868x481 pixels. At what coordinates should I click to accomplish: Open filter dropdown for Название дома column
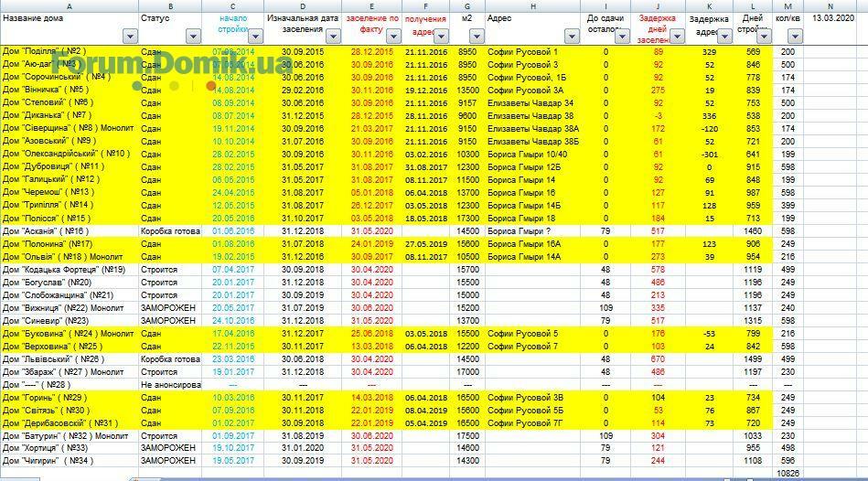(130, 37)
